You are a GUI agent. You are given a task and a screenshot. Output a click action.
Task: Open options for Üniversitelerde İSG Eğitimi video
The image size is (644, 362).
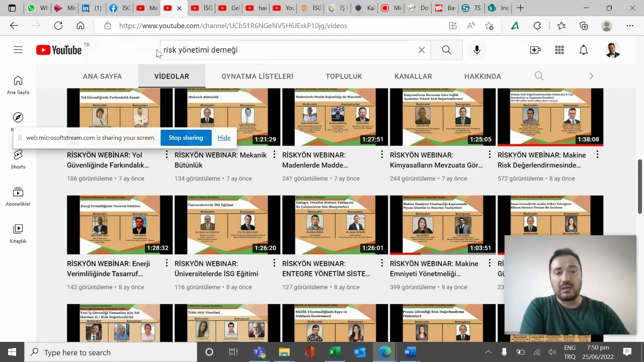click(x=274, y=263)
